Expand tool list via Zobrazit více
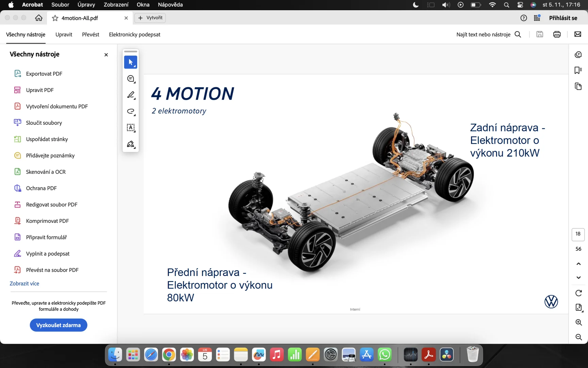Image resolution: width=588 pixels, height=368 pixels. coord(24,283)
